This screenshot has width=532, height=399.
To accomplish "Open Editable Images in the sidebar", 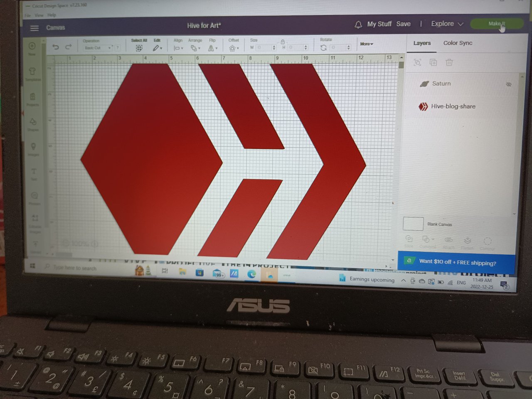I will point(35,224).
